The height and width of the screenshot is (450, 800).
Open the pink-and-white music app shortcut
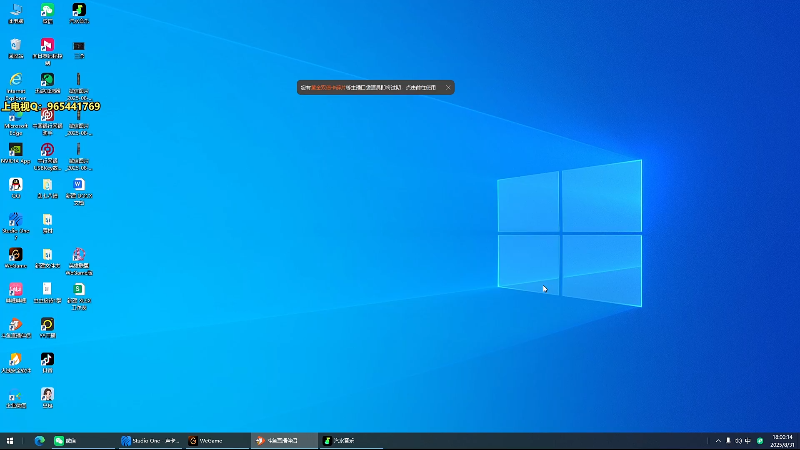(47, 51)
